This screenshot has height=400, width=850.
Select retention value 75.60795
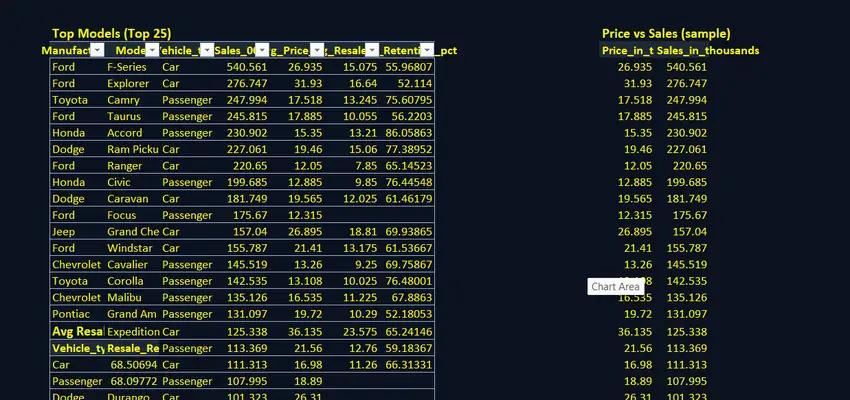click(x=407, y=100)
